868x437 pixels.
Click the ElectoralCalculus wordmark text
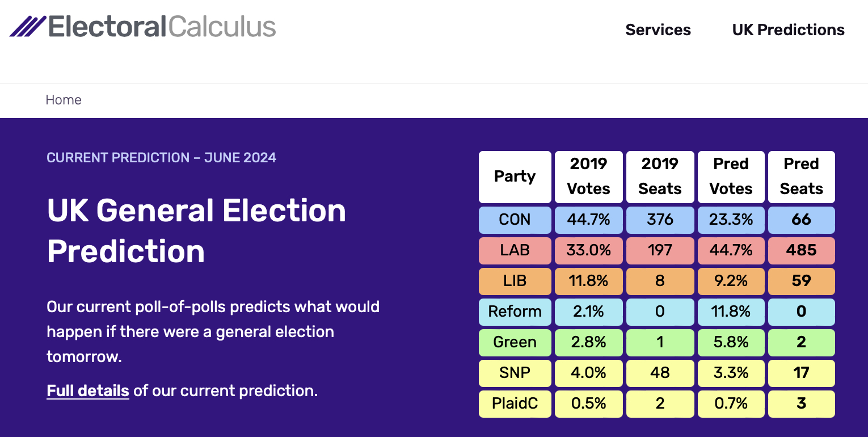[162, 27]
